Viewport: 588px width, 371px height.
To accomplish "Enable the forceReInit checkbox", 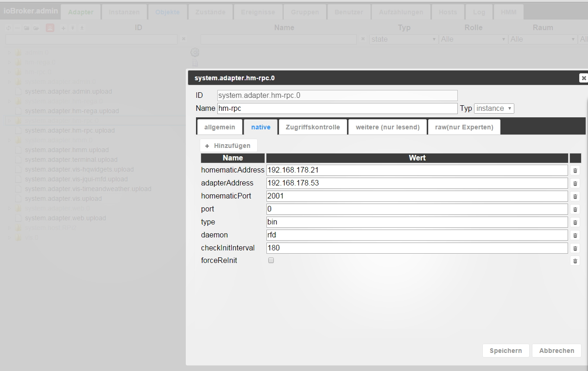I will [x=271, y=261].
